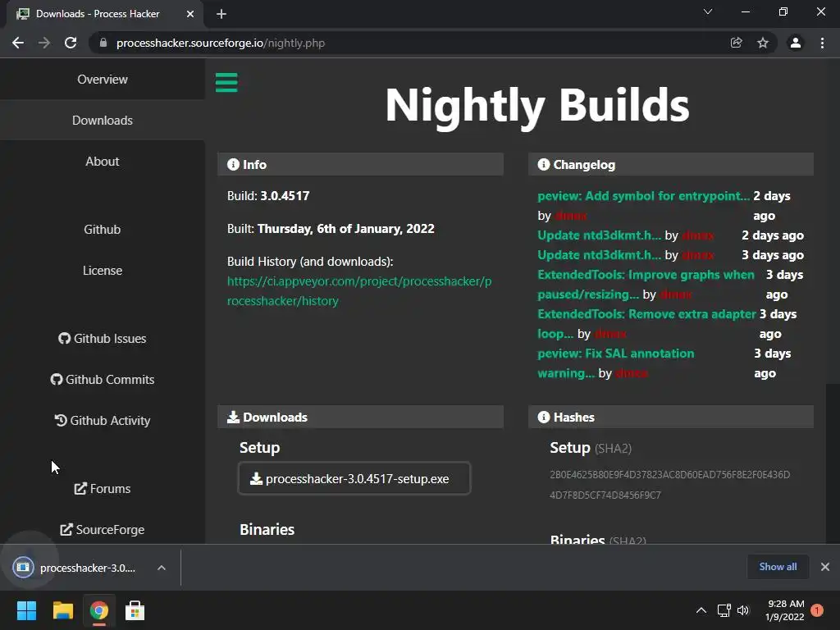The width and height of the screenshot is (840, 630).
Task: Click the Changelog section header
Action: click(x=671, y=164)
